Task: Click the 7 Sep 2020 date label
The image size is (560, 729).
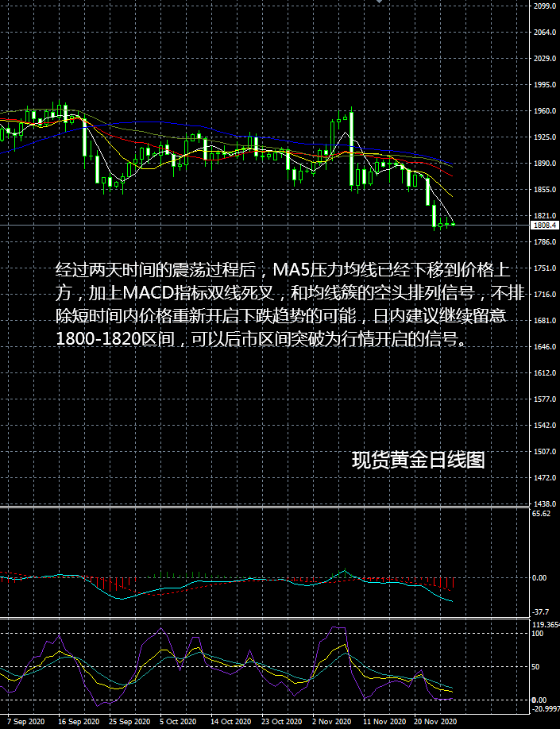Action: tap(26, 722)
